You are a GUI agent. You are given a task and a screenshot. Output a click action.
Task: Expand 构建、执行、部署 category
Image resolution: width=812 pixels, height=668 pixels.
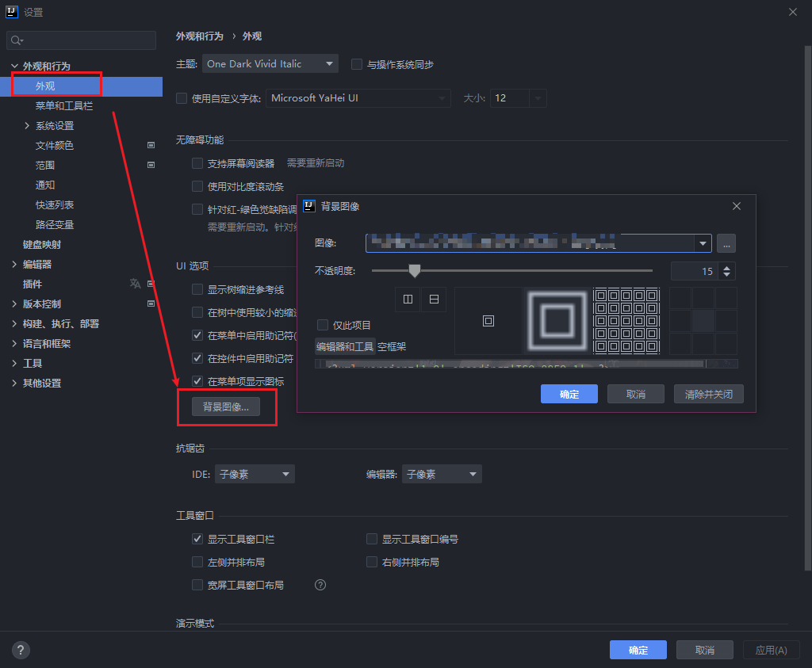coord(14,324)
